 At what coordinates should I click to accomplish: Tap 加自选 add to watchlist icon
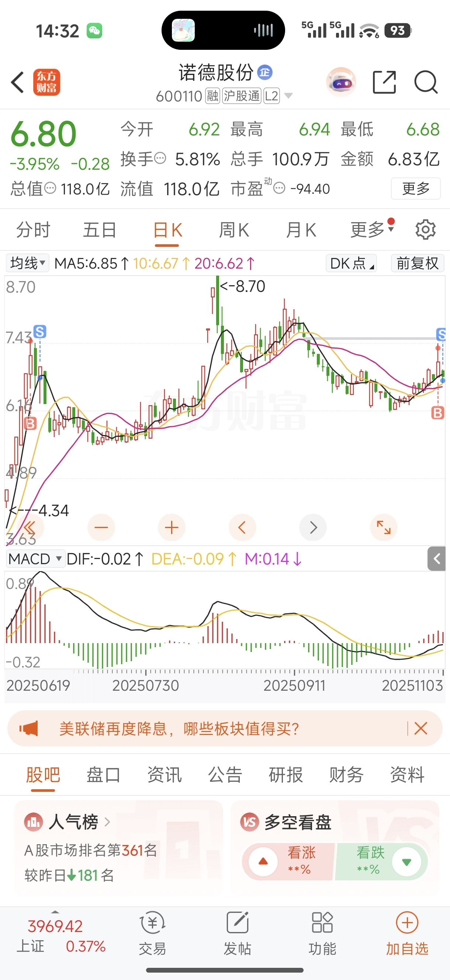(x=407, y=934)
